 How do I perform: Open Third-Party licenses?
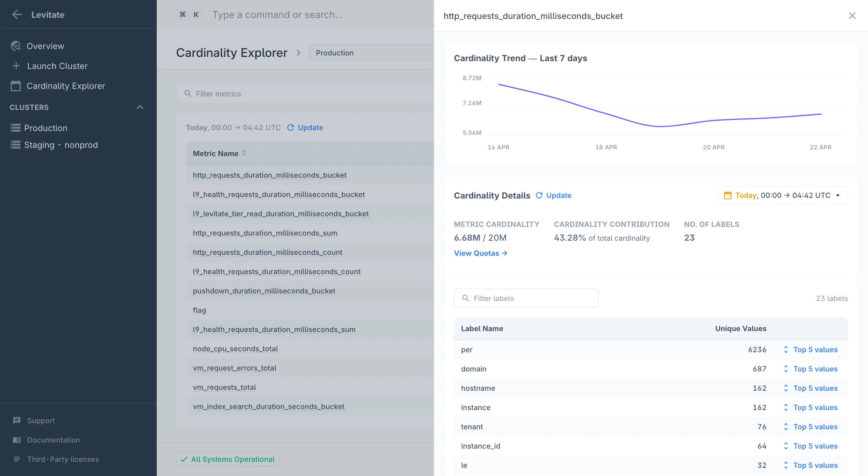tap(63, 459)
